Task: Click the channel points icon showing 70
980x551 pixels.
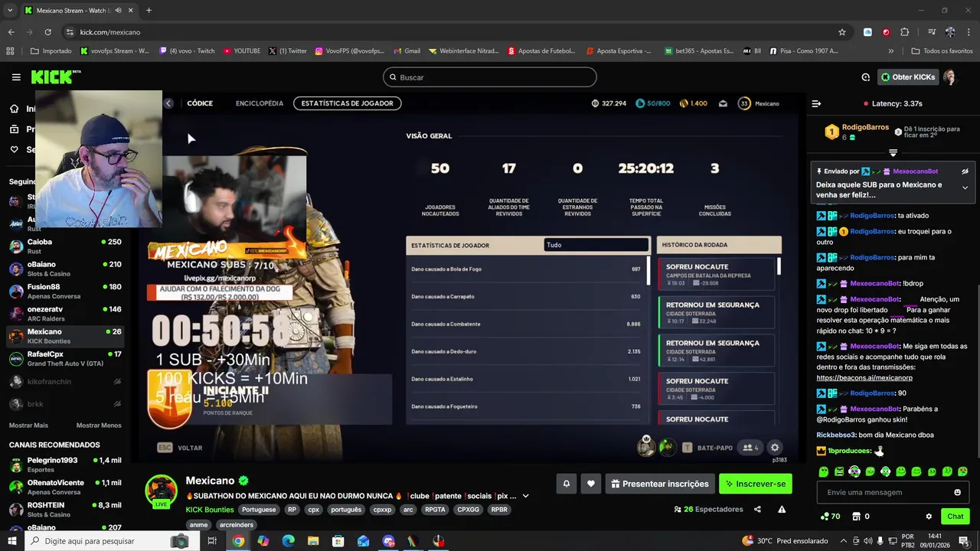Action: click(830, 517)
